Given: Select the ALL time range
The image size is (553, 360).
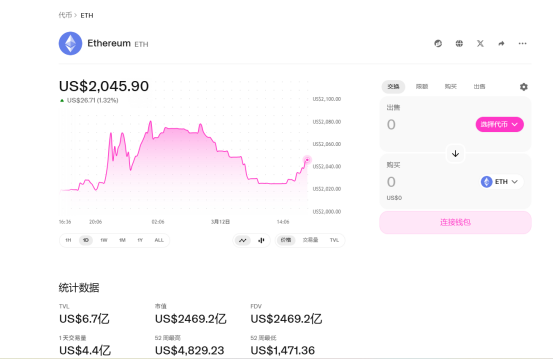Looking at the screenshot, I should pyautogui.click(x=159, y=240).
